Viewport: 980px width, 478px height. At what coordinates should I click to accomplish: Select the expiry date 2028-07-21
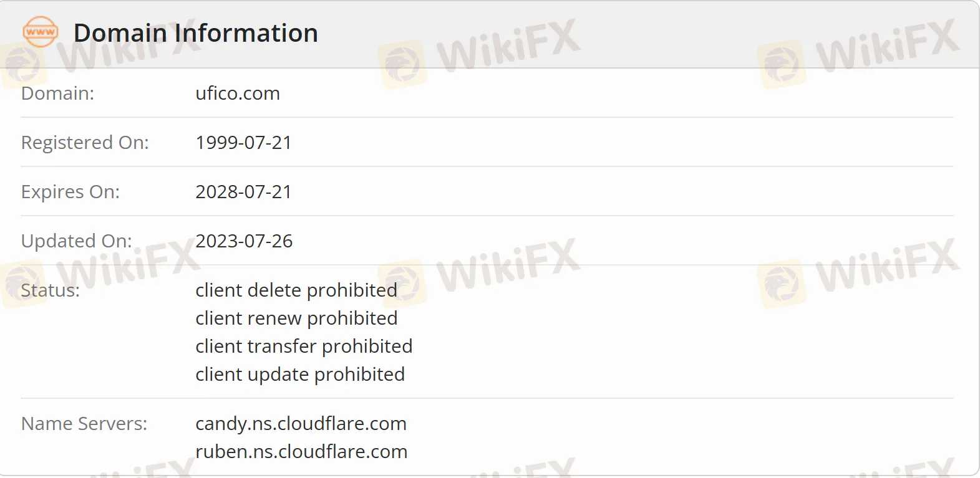point(243,192)
